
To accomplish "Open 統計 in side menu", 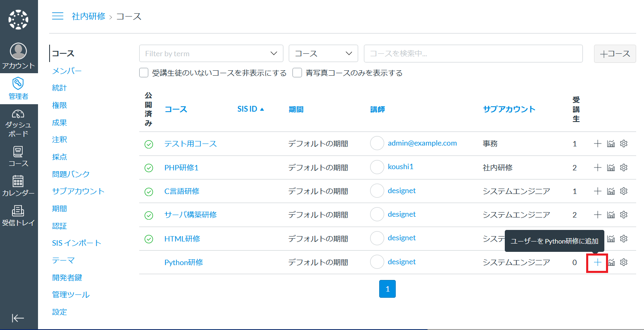I will (x=59, y=88).
